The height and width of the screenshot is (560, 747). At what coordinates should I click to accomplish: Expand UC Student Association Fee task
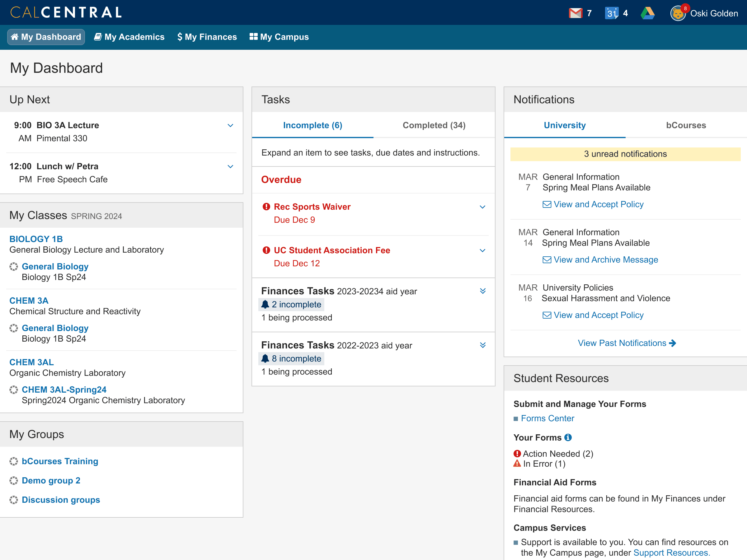tap(482, 250)
